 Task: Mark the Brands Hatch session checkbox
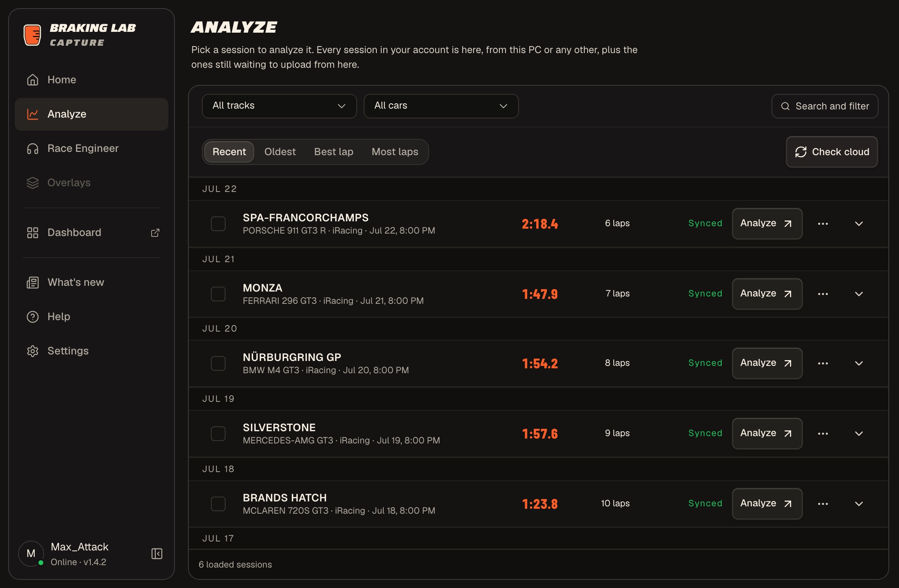(218, 504)
